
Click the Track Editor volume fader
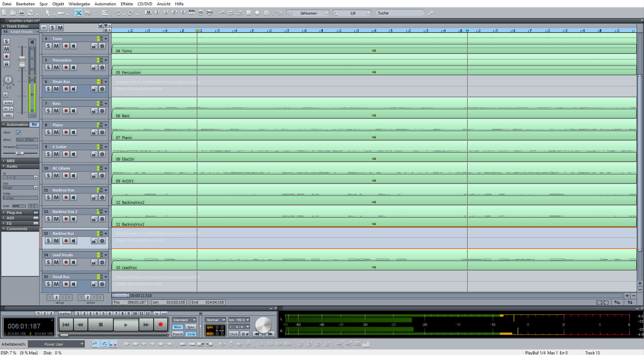tap(22, 62)
